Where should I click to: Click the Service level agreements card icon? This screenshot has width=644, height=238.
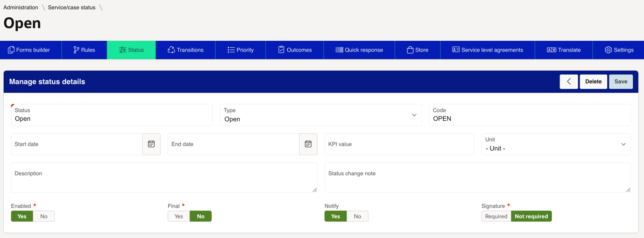456,50
